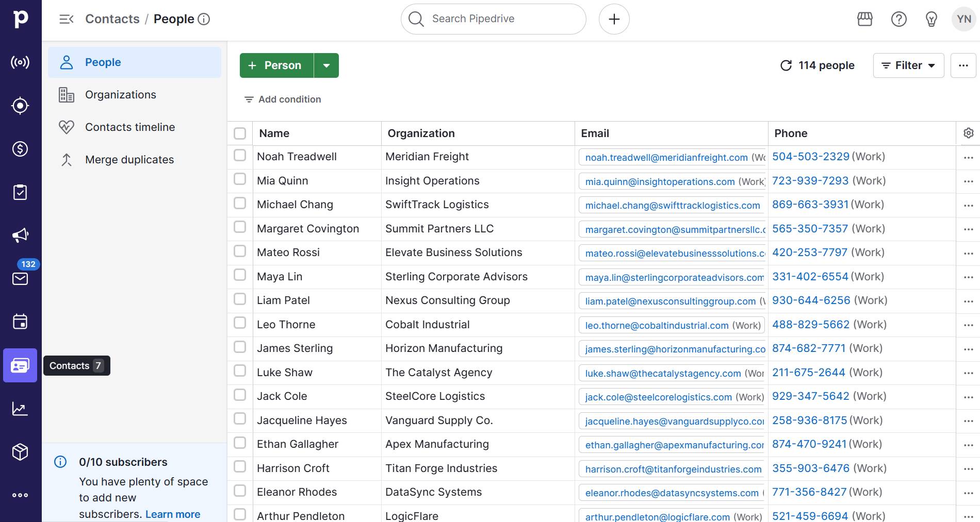Open row actions for Harrison Croft
The width and height of the screenshot is (980, 522).
[969, 469]
